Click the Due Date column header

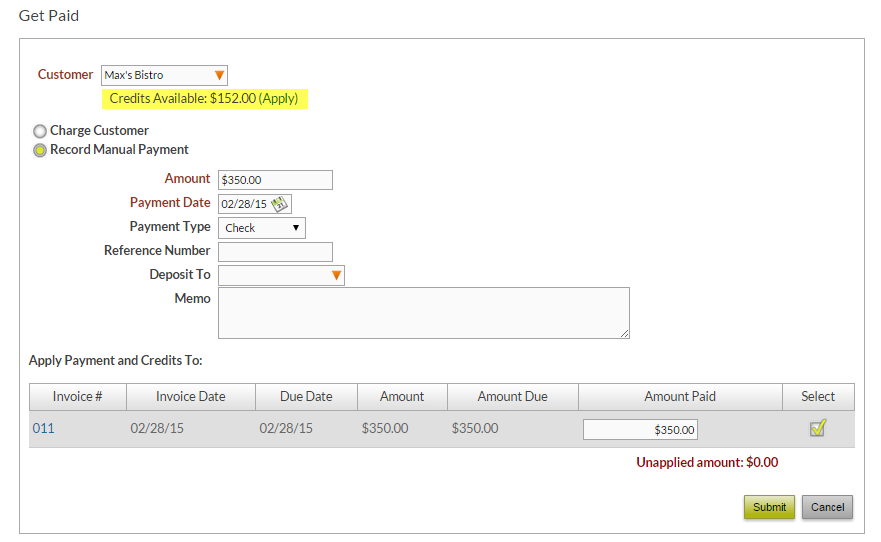[306, 397]
